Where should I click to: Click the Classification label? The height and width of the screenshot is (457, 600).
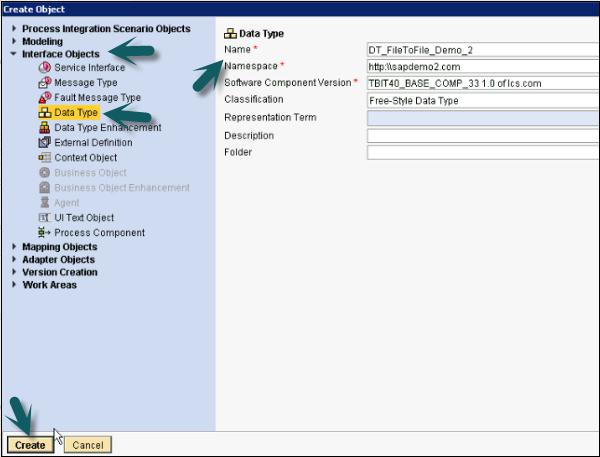pyautogui.click(x=254, y=99)
